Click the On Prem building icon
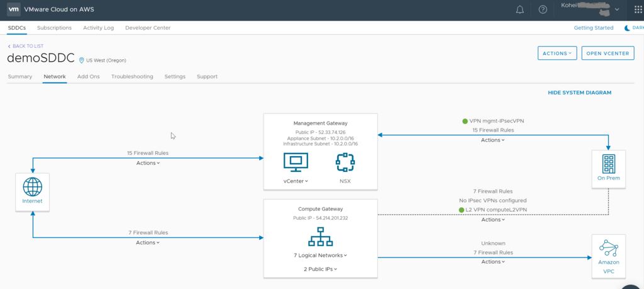This screenshot has width=644, height=289. pos(608,164)
